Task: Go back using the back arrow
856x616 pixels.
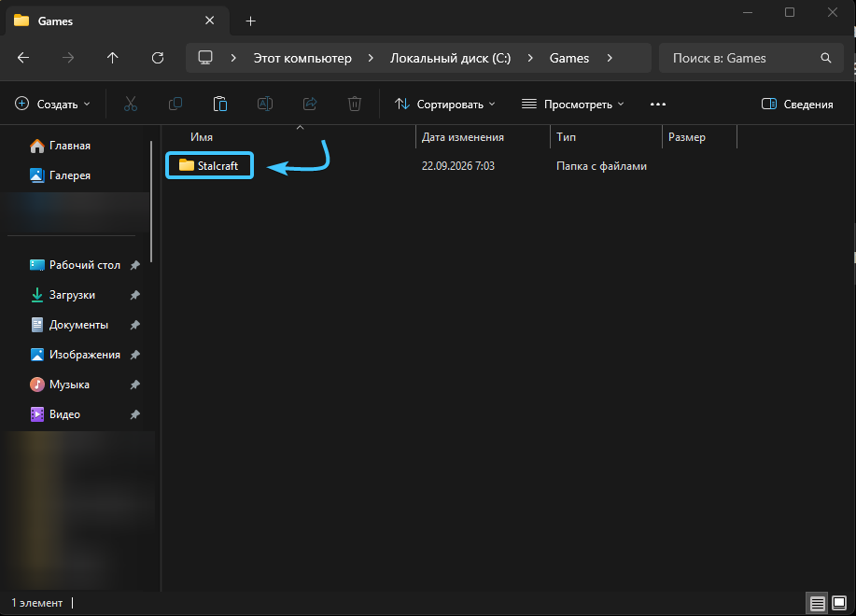Action: click(23, 58)
